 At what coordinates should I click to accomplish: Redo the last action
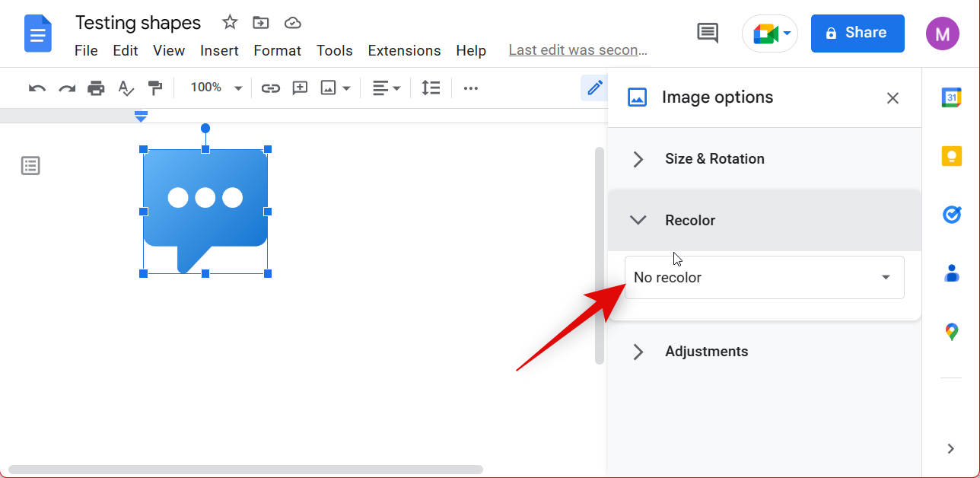point(67,88)
